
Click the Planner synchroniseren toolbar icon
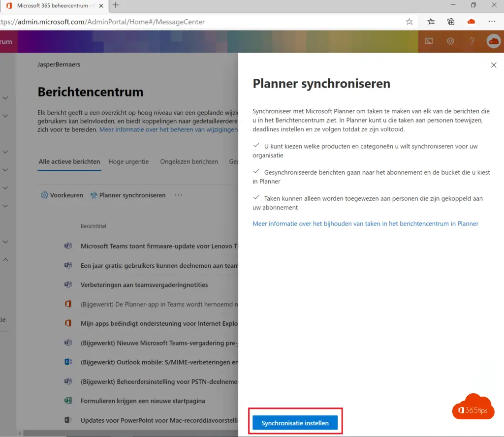coord(94,195)
